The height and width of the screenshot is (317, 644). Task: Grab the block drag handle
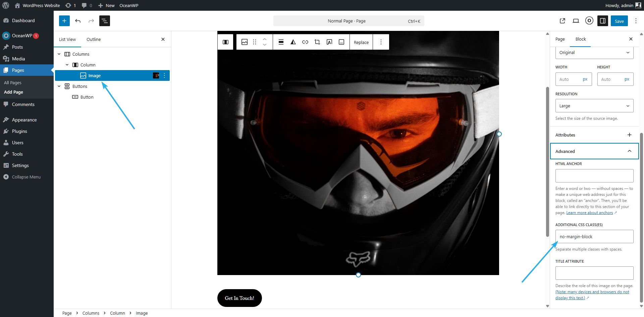[x=255, y=42]
